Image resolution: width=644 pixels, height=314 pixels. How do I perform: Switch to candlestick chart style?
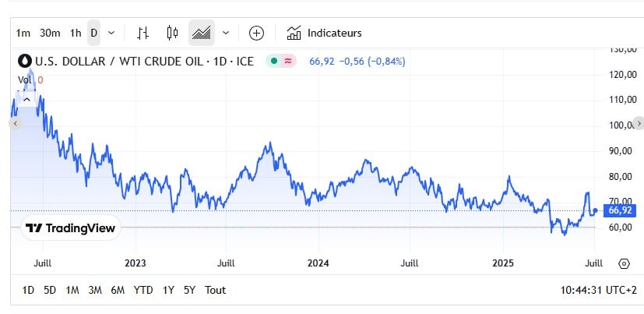point(173,33)
